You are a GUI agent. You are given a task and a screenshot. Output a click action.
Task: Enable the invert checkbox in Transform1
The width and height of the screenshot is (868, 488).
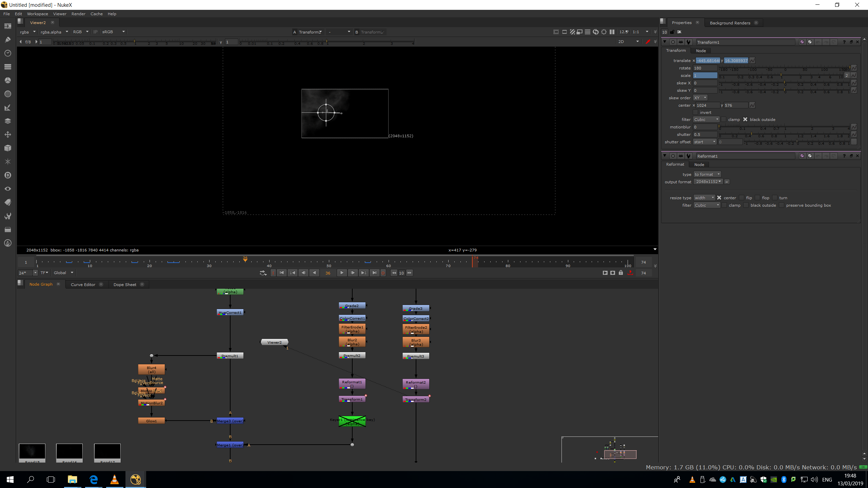(696, 113)
